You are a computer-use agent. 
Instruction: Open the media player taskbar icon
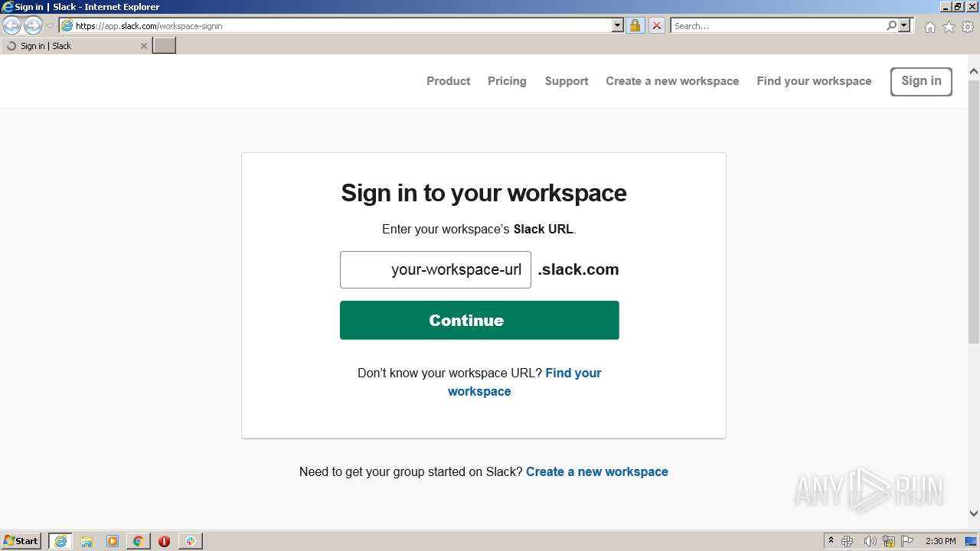pos(113,541)
